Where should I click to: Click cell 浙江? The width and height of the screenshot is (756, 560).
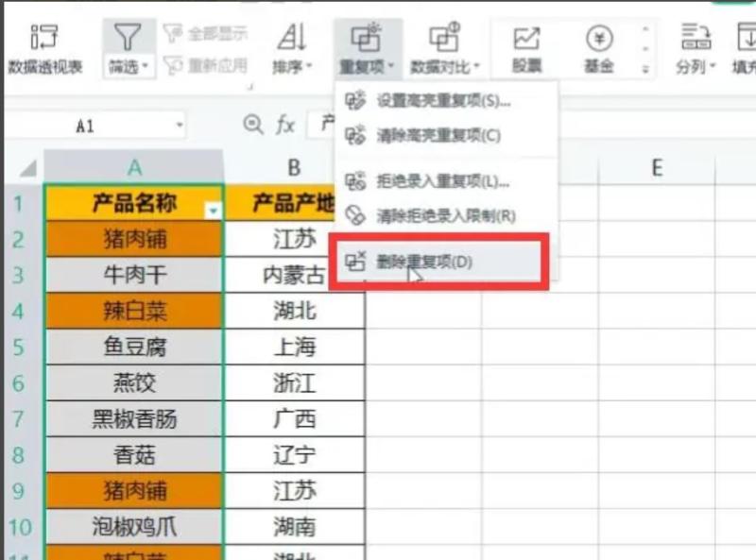pyautogui.click(x=295, y=383)
